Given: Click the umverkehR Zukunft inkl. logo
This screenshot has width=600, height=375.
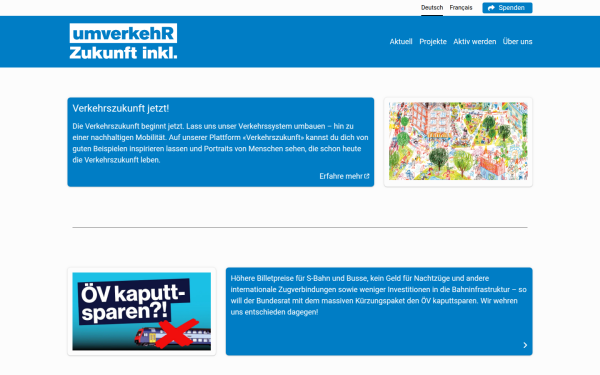Looking at the screenshot, I should [123, 41].
